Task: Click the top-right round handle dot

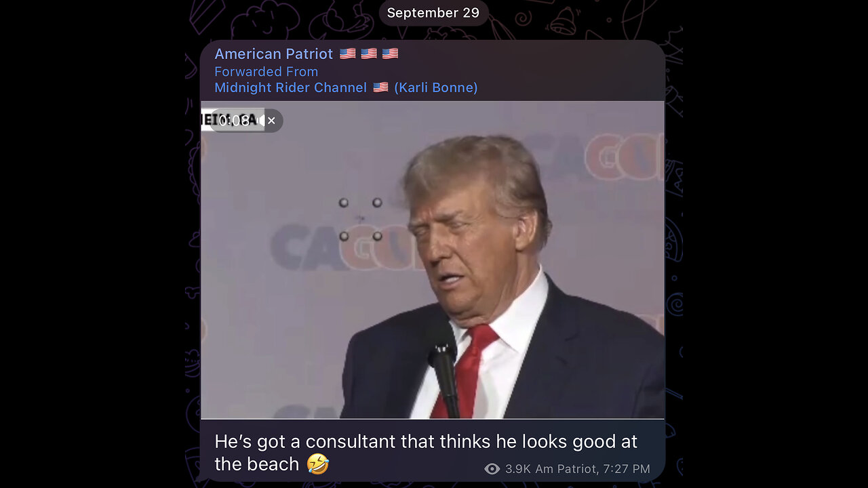Action: point(377,203)
